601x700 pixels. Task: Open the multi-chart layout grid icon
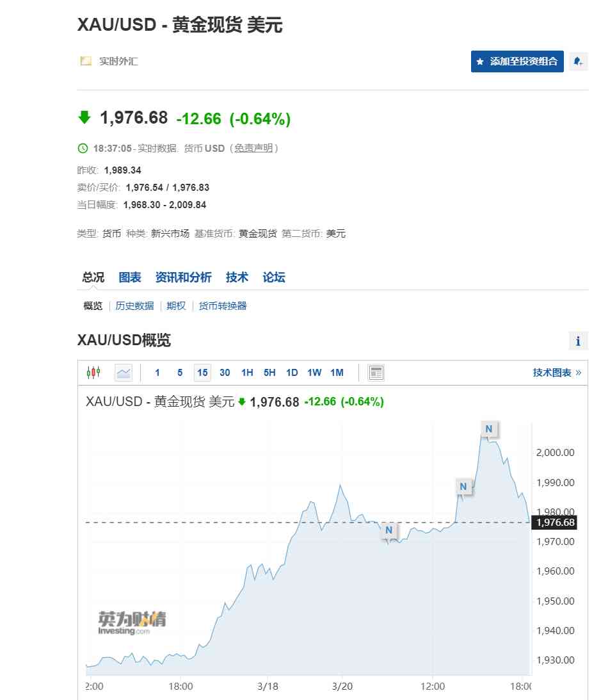(375, 372)
